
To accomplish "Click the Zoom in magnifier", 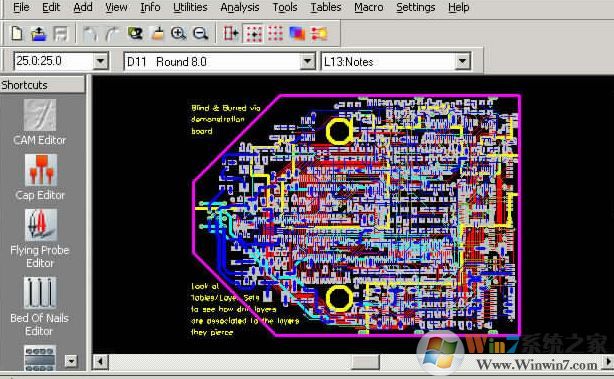I will (178, 34).
